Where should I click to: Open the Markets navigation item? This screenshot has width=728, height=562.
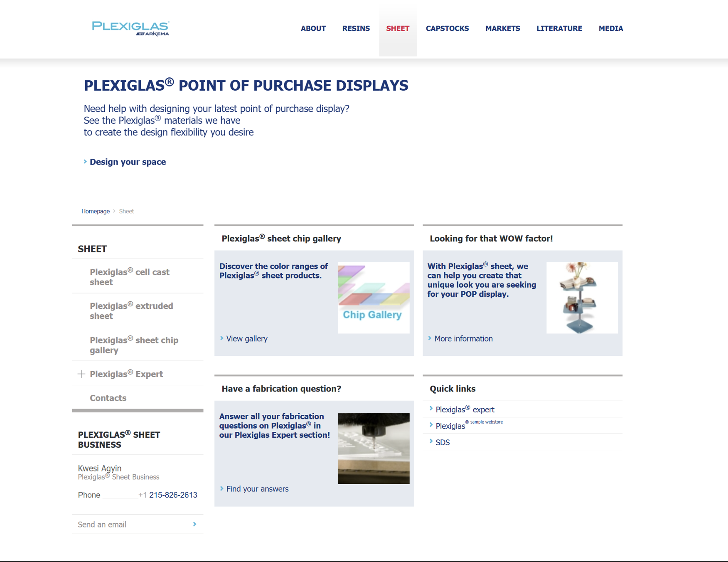point(502,28)
